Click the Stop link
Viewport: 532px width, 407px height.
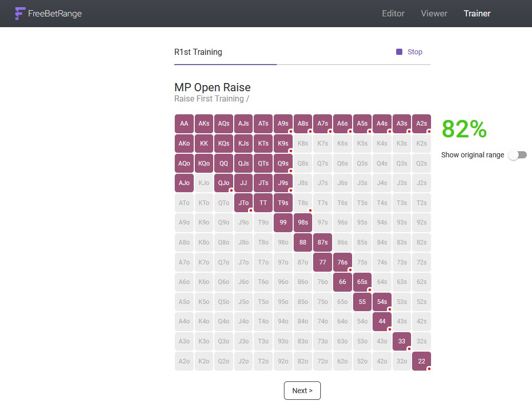pyautogui.click(x=414, y=52)
